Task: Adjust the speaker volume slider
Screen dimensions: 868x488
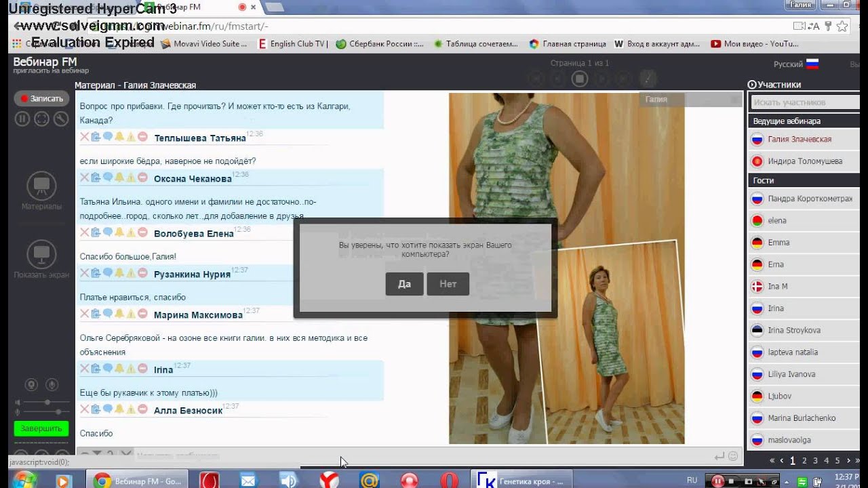Action: coord(47,402)
